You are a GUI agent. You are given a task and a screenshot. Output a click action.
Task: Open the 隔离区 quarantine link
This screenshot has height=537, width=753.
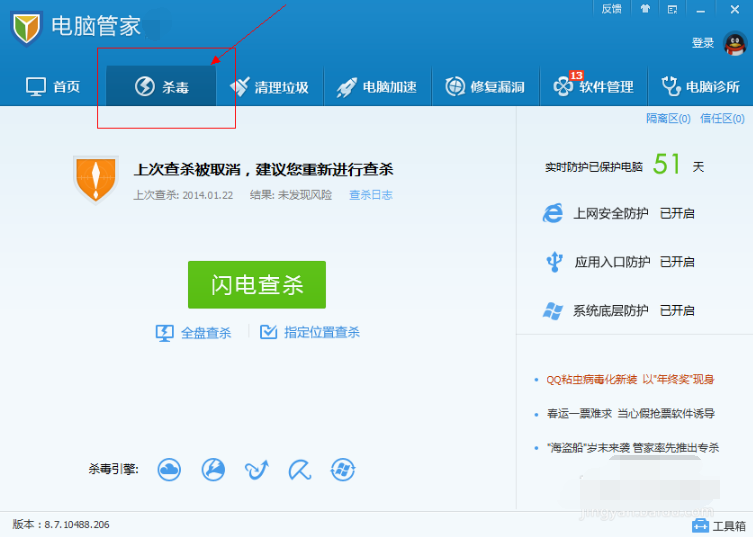coord(668,118)
